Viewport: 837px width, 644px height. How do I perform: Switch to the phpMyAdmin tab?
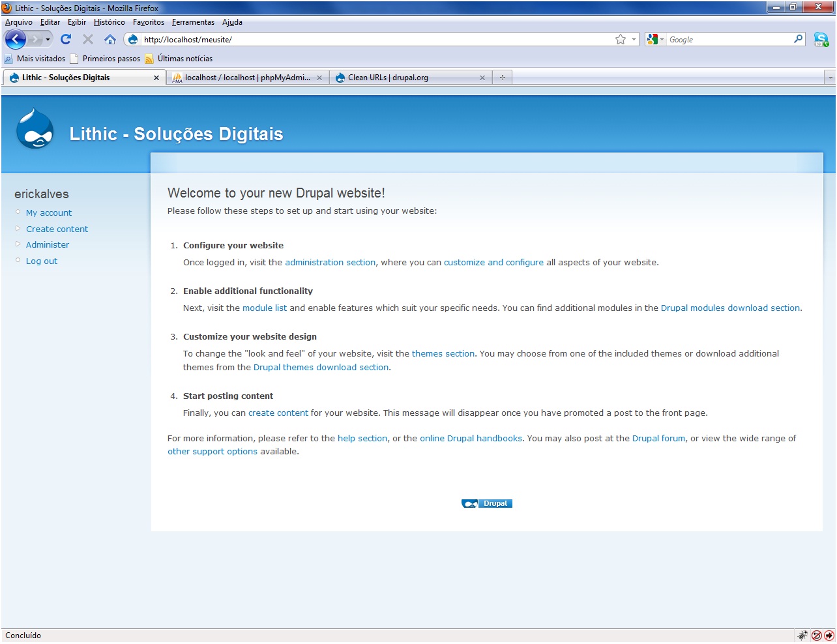tap(246, 78)
